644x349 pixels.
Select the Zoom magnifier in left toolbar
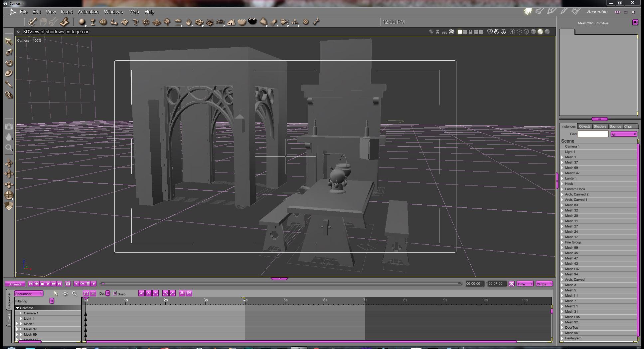[9, 148]
